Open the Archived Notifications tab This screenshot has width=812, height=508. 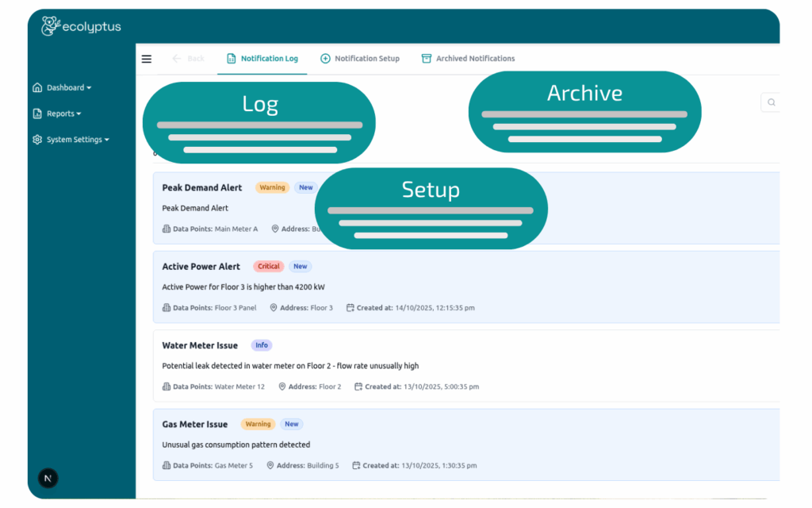point(468,59)
